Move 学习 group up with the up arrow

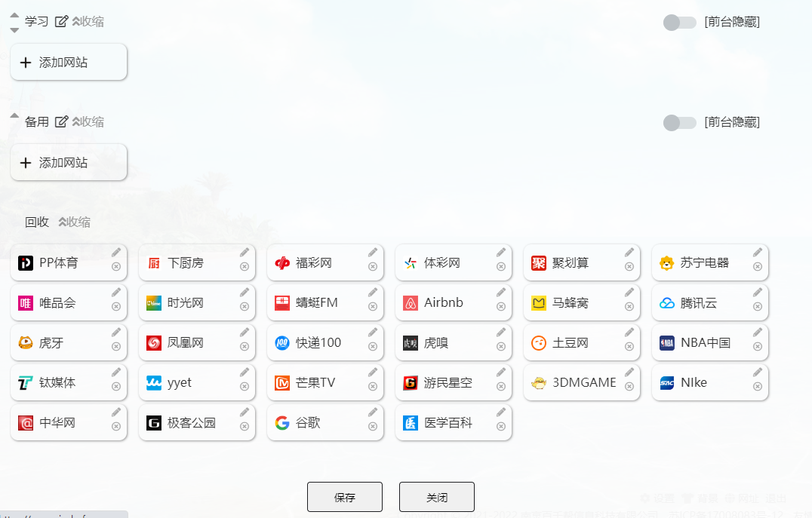14,16
